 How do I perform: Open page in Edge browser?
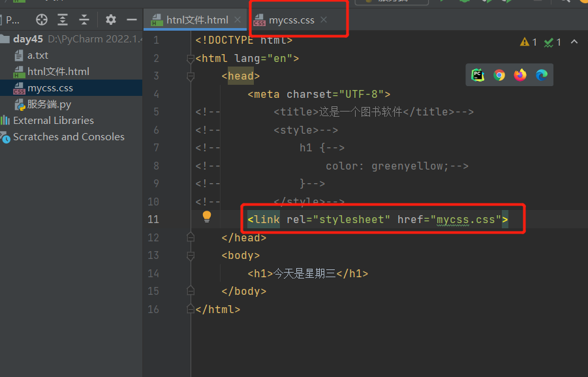pyautogui.click(x=542, y=75)
